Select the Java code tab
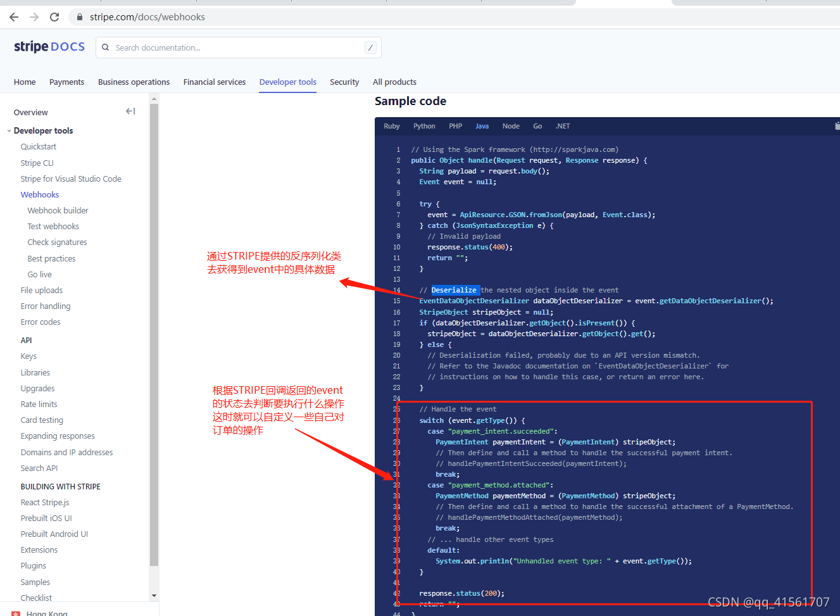The height and width of the screenshot is (616, 840). click(x=482, y=126)
